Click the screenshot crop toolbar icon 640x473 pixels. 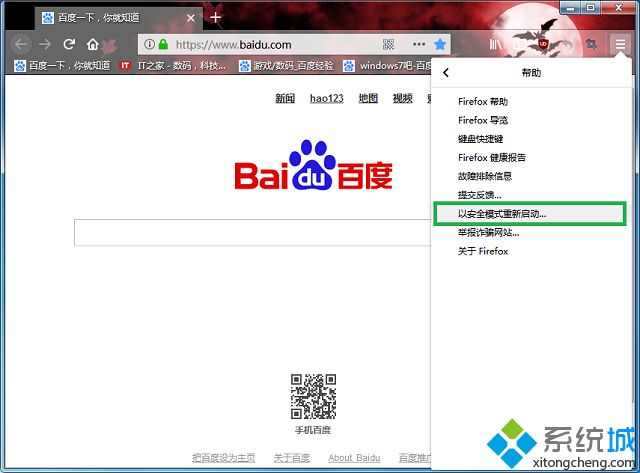(x=591, y=44)
